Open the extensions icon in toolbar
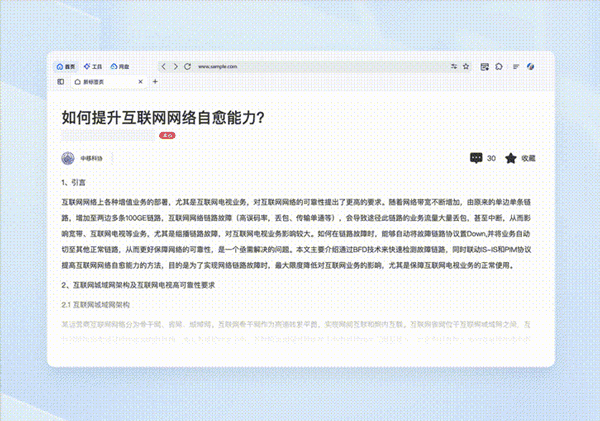Viewport: 600px width, 421px height. click(499, 66)
